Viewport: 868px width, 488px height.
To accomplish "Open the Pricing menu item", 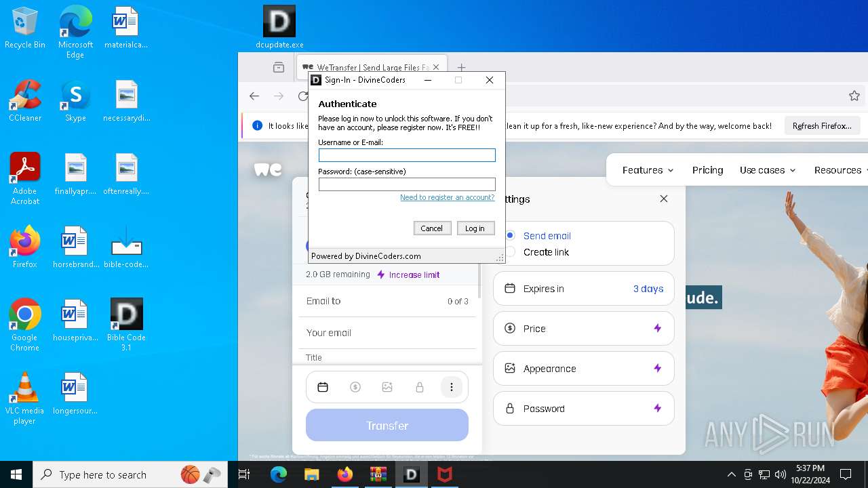I will 707,170.
